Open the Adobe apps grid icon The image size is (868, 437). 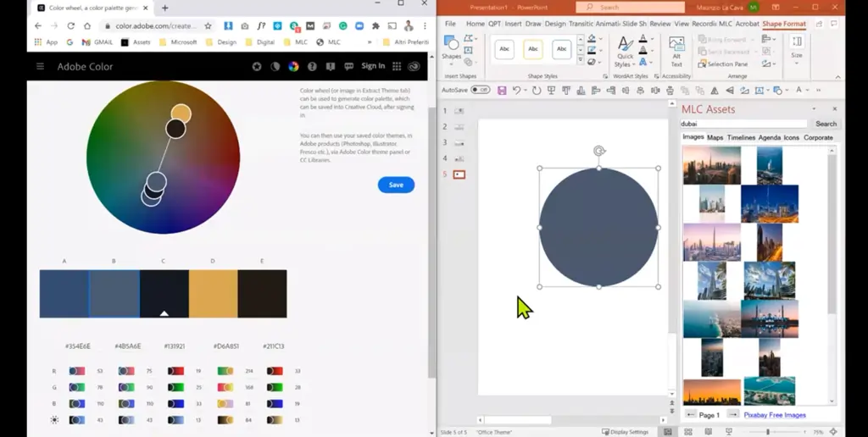click(x=397, y=66)
